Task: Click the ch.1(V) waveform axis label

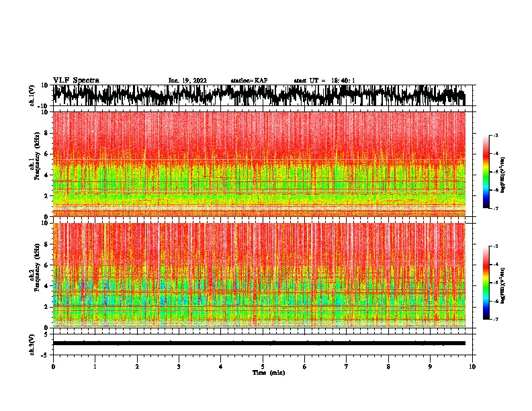Action: [32, 95]
